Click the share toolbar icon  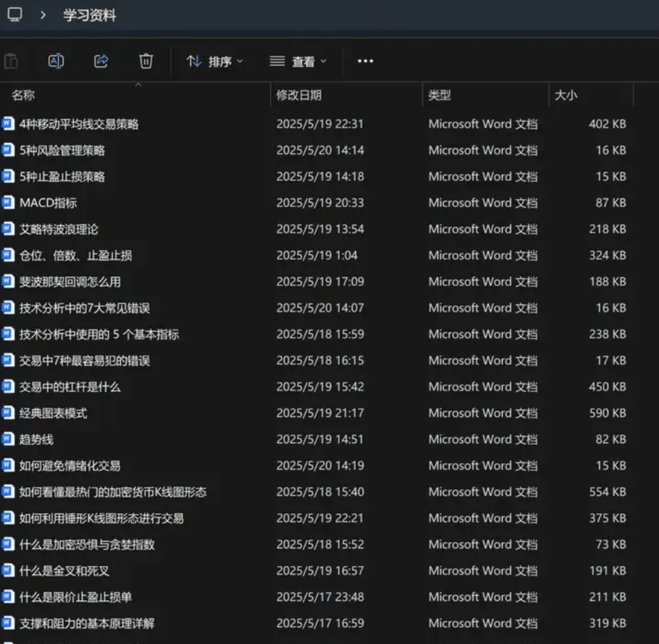coord(101,61)
